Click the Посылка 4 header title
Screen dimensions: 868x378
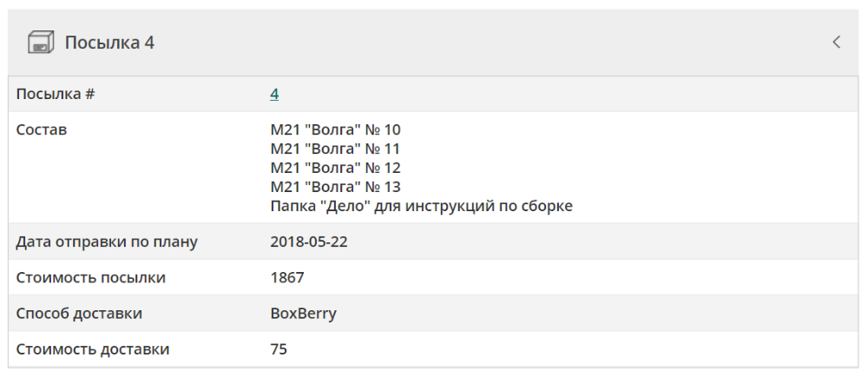[109, 43]
